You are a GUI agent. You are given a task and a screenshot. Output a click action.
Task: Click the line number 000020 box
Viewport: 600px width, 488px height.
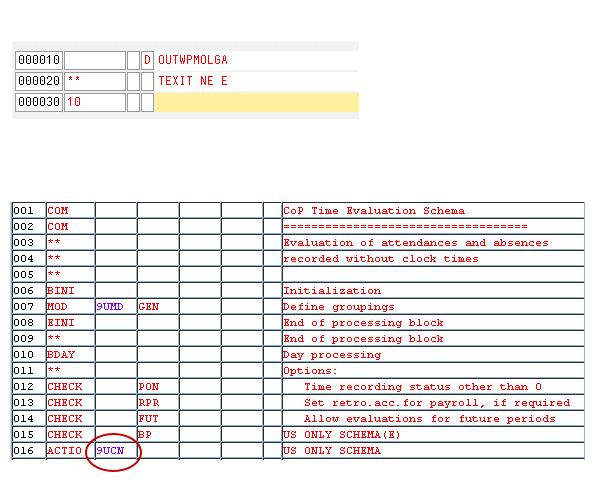39,81
